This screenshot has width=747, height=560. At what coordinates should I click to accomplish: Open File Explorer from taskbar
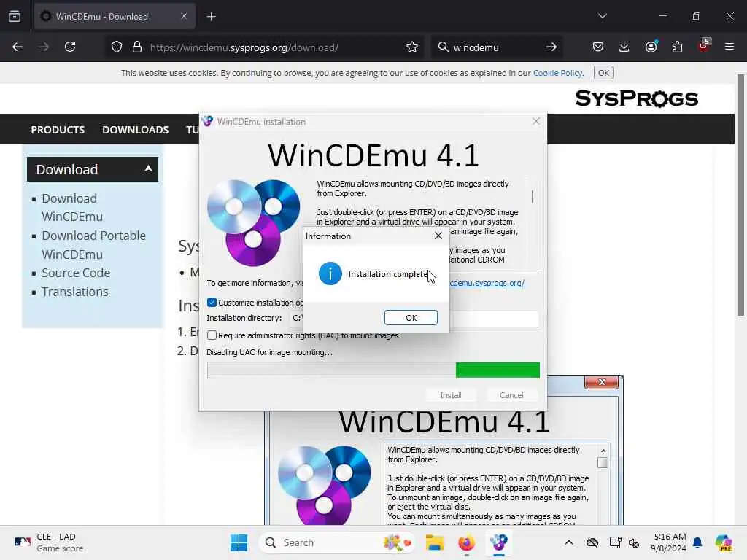pyautogui.click(x=435, y=542)
